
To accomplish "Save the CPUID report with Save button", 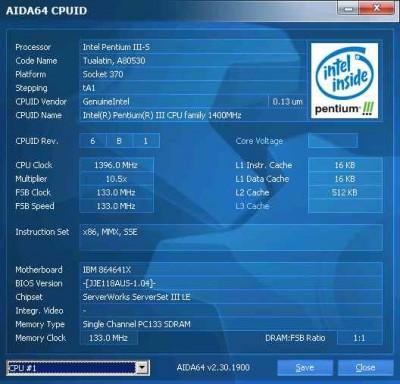I will pyautogui.click(x=305, y=368).
